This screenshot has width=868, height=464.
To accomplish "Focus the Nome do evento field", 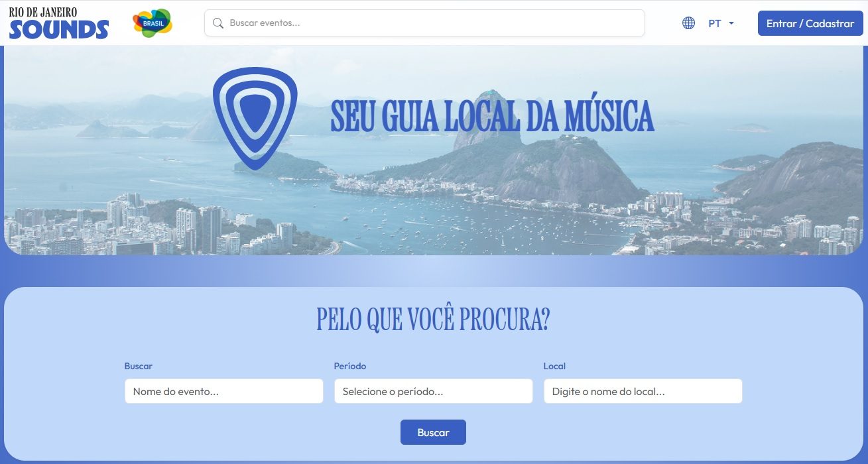I will 224,391.
